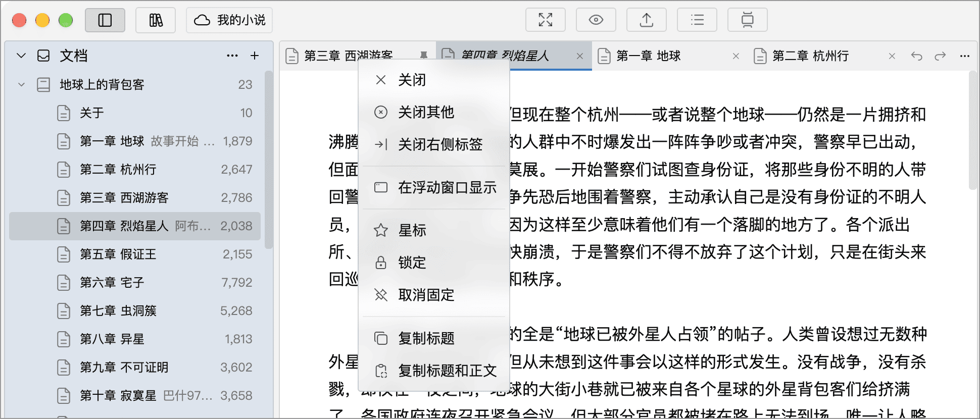980x419 pixels.
Task: Click the pin icon on 第三章 tab
Action: 424,55
